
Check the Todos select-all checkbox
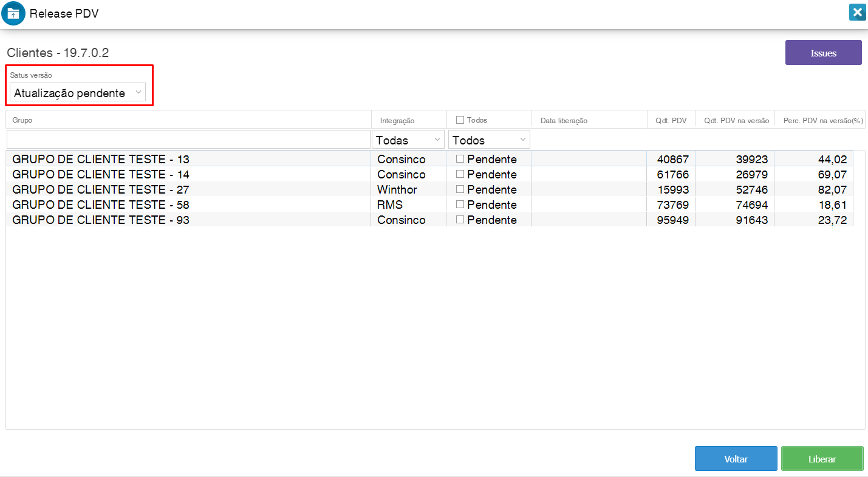(x=460, y=120)
